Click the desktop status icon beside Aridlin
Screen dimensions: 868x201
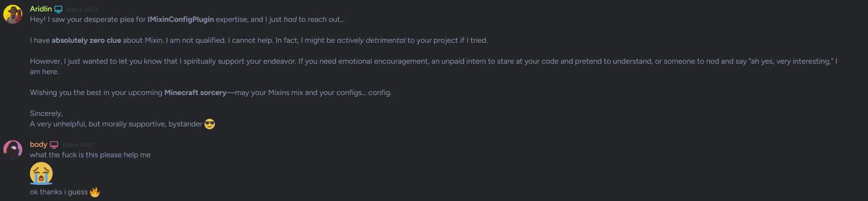58,10
